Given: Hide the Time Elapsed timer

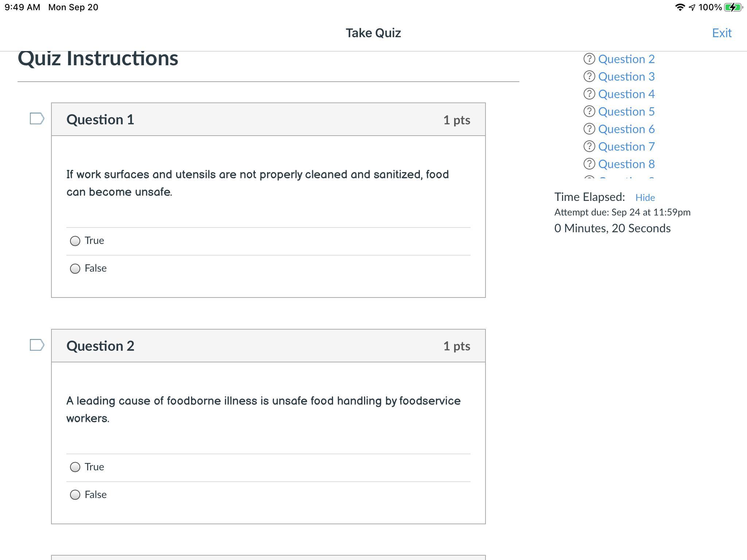Looking at the screenshot, I should coord(645,198).
